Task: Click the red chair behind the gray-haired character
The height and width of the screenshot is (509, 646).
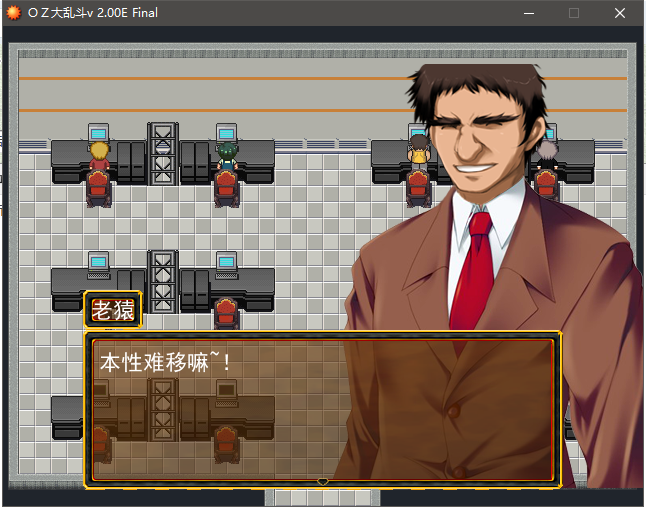Action: (x=546, y=185)
